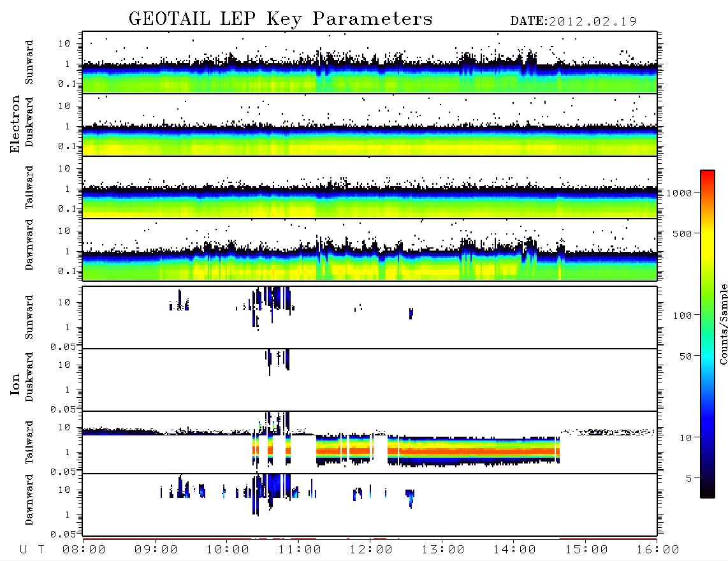Click the "0.05" tick of Ion Dawnward panel
The width and height of the screenshot is (728, 561).
pos(65,534)
